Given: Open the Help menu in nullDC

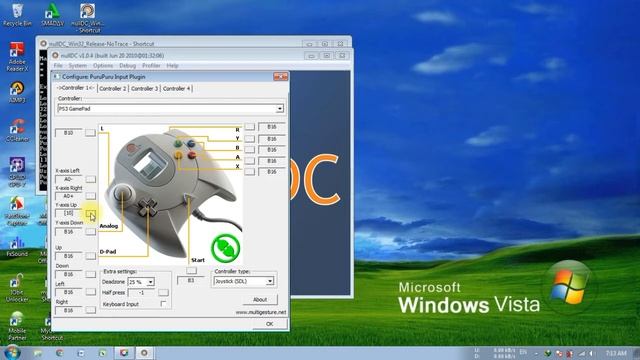Looking at the screenshot, I should click(172, 66).
